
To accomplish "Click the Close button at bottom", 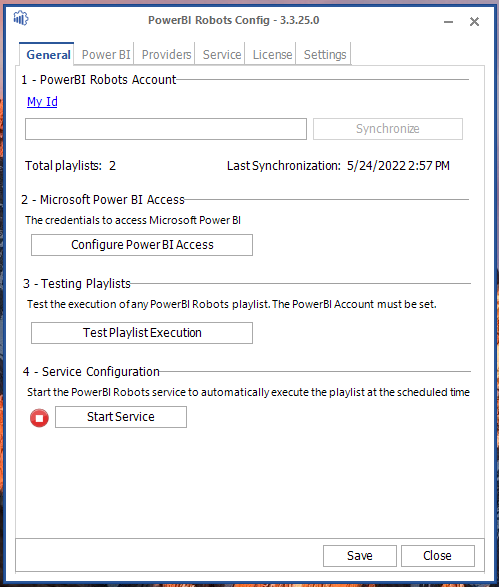I will pos(438,556).
